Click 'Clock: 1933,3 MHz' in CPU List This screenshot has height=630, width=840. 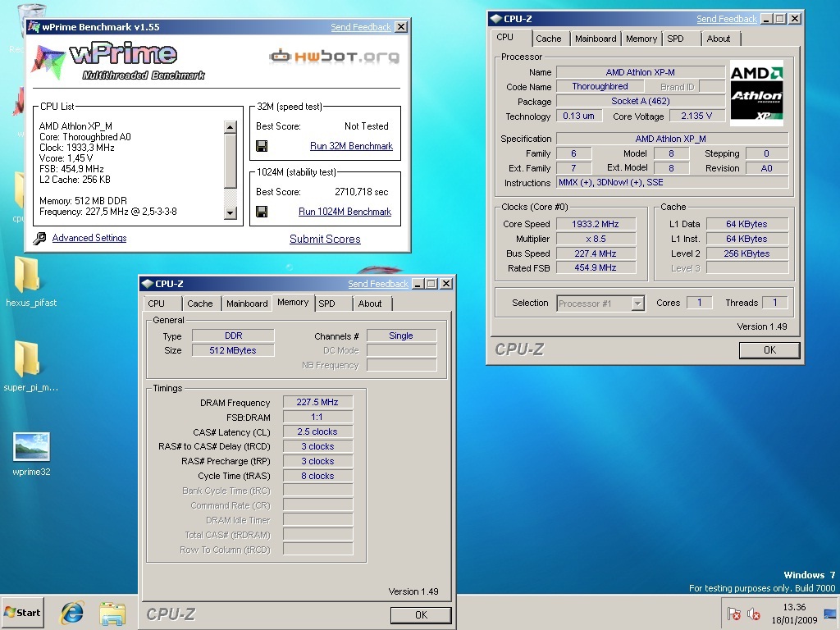coord(76,148)
